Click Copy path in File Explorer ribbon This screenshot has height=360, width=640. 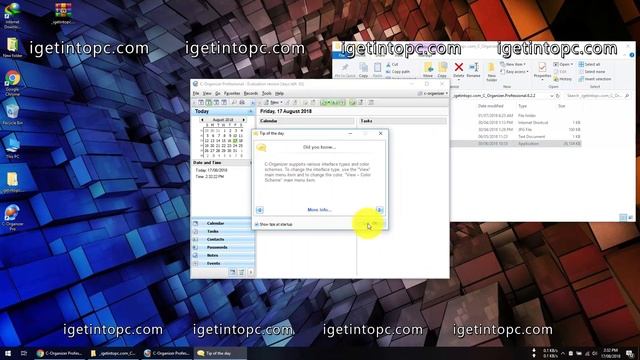pyautogui.click(x=398, y=72)
